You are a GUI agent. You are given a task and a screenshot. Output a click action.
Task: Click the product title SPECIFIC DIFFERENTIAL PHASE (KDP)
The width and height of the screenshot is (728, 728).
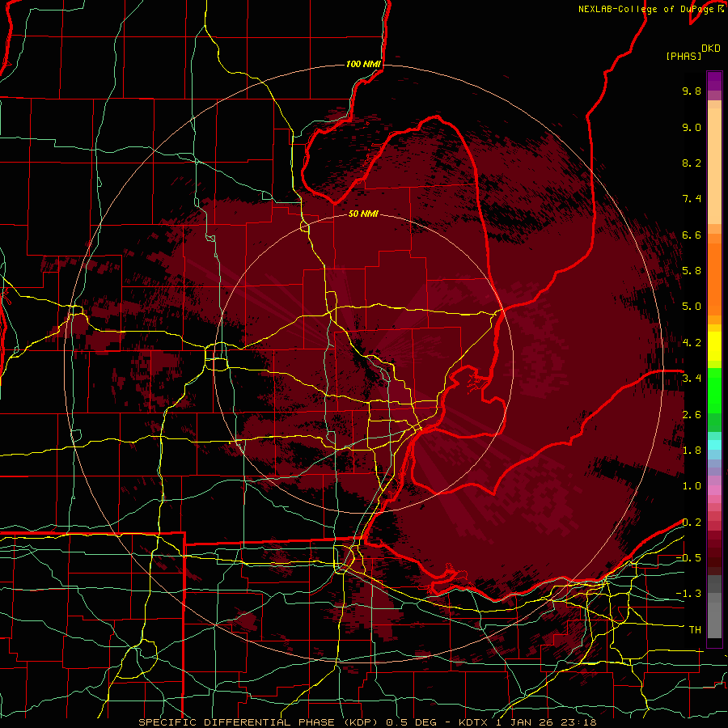click(259, 722)
